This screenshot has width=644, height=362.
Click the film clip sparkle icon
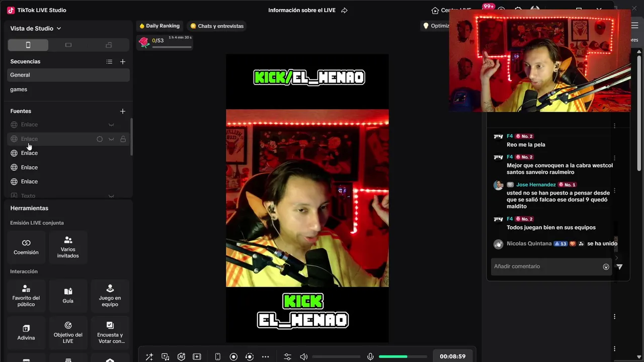(197, 357)
